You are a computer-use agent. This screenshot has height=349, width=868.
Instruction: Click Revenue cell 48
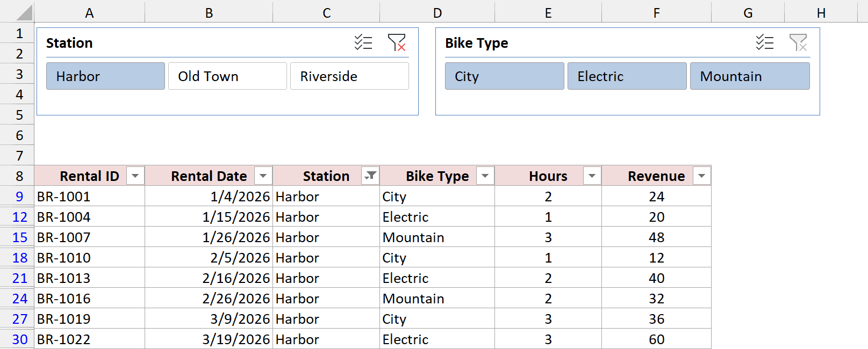657,237
